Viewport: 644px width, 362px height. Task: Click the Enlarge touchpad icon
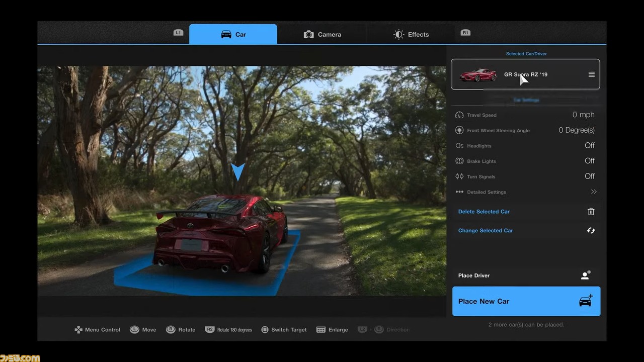321,330
